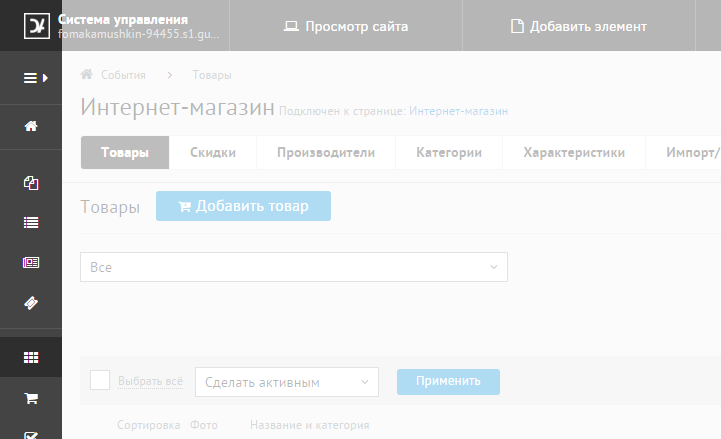Select the Товары tab
The image size is (721, 439).
coord(125,152)
